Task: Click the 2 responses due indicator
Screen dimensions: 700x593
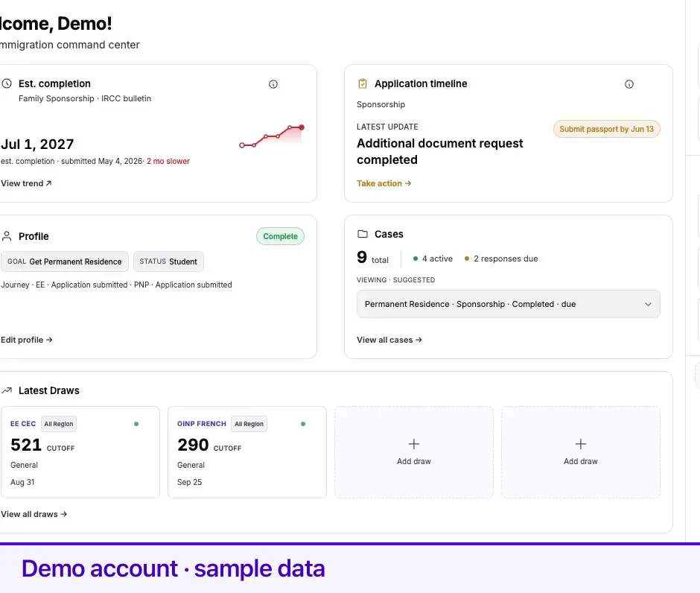Action: click(x=501, y=259)
